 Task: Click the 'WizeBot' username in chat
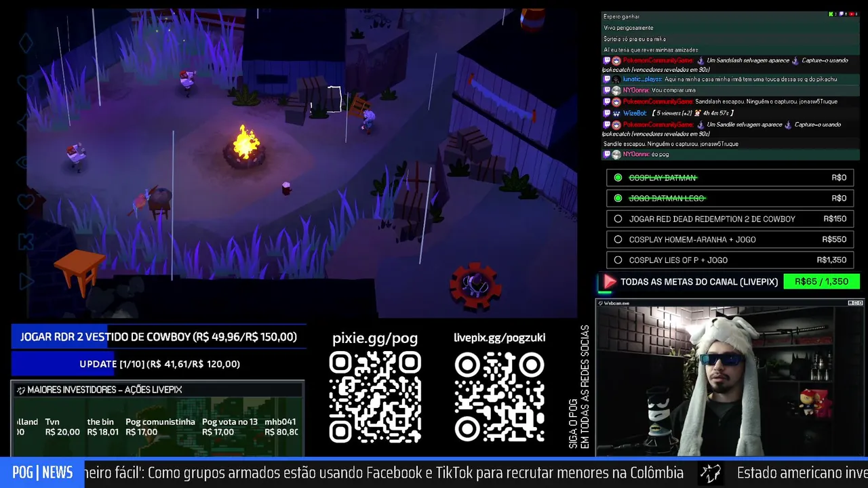click(x=635, y=113)
